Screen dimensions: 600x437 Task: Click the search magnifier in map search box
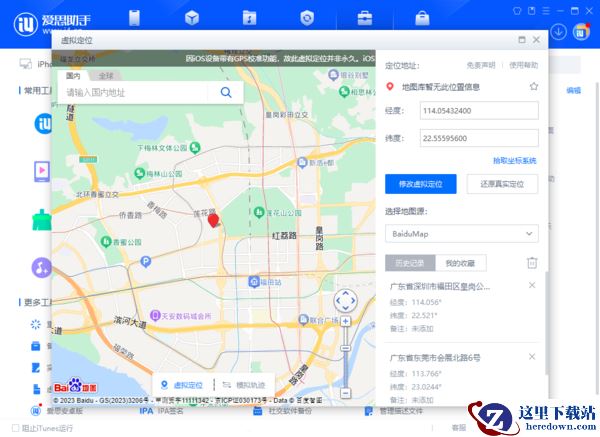point(226,92)
